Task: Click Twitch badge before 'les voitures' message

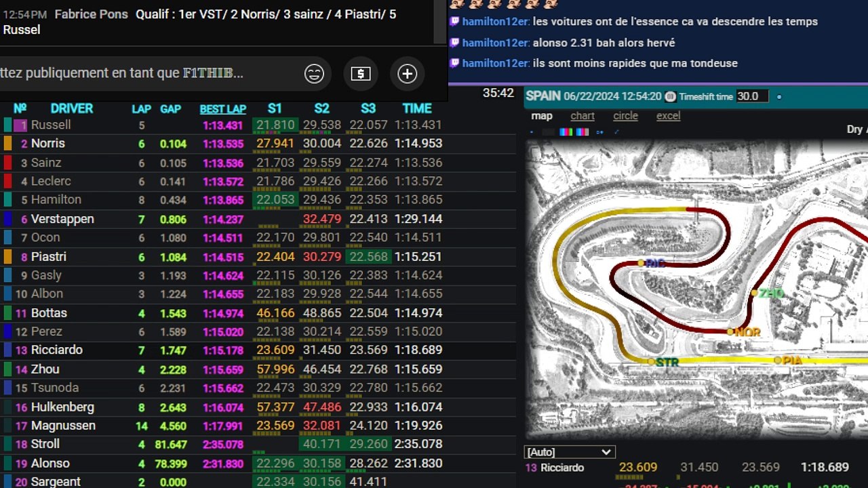Action: (x=454, y=22)
